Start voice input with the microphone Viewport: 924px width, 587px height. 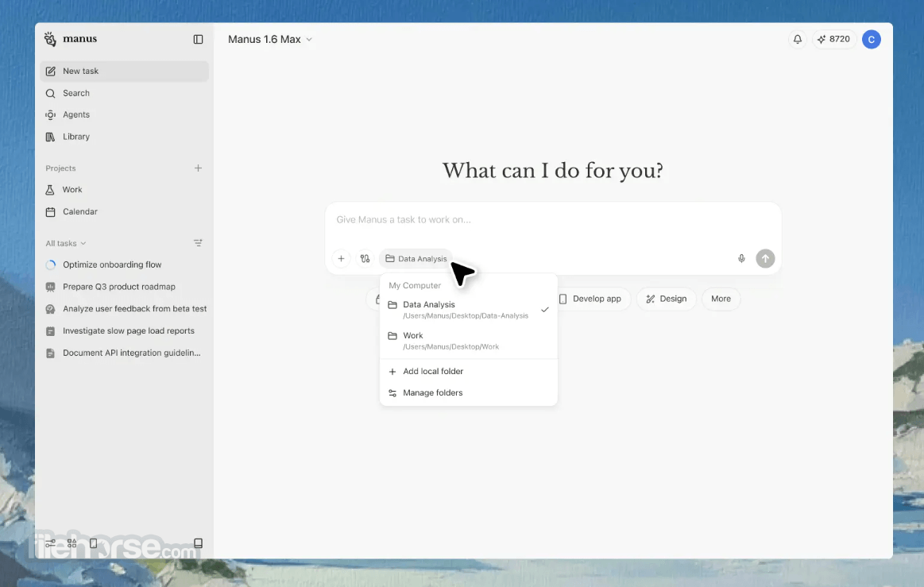tap(741, 259)
